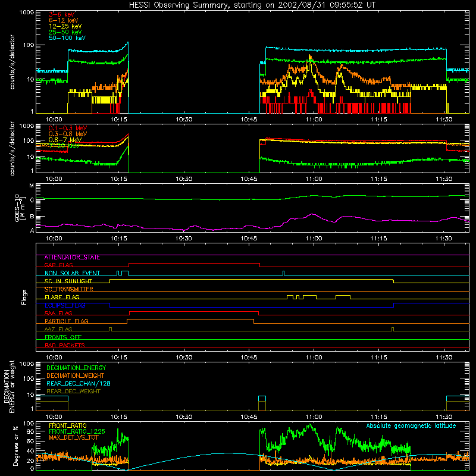Select the SC_TRANSMITTER flag label
476x476 pixels.
(x=69, y=289)
